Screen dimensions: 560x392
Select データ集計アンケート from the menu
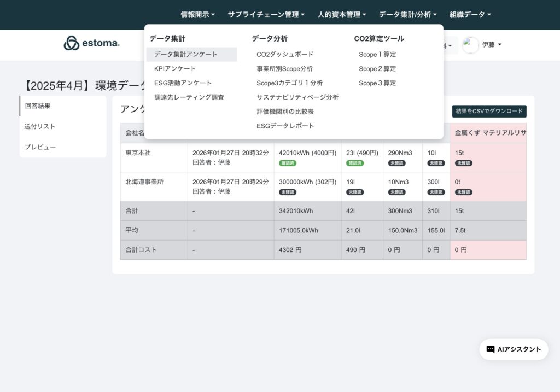(x=186, y=55)
